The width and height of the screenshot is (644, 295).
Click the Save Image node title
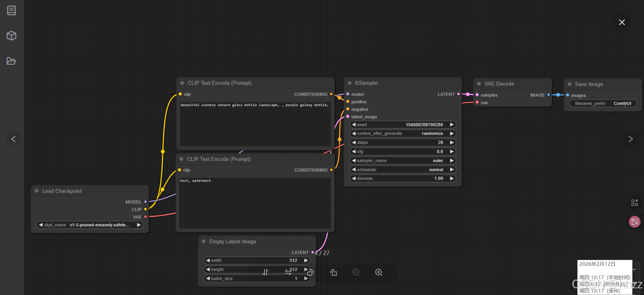click(x=589, y=84)
